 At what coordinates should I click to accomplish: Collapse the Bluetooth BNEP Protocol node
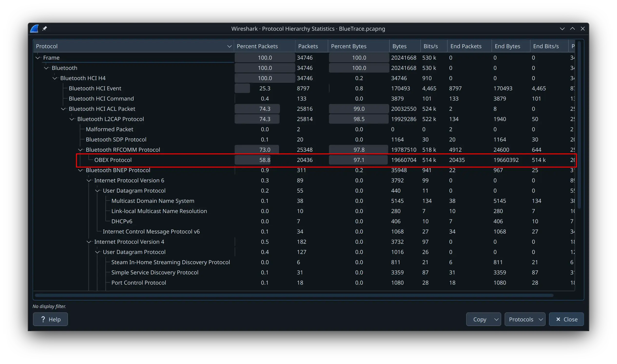point(80,170)
